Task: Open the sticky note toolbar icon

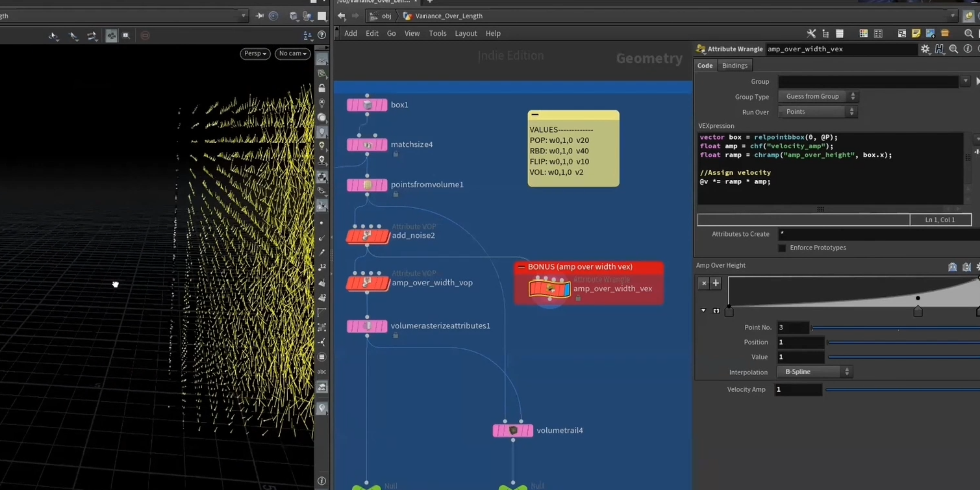Action: (x=916, y=33)
